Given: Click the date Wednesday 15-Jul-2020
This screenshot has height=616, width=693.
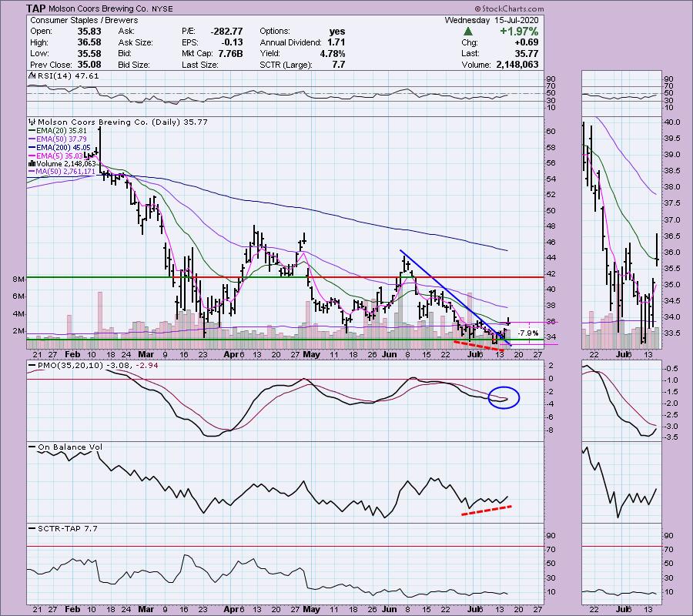Looking at the screenshot, I should [x=491, y=20].
